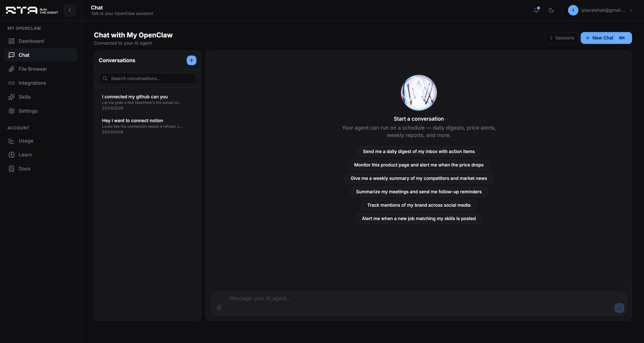The height and width of the screenshot is (343, 644).
Task: Collapse the sidebar with the chevron button
Action: pyautogui.click(x=70, y=10)
